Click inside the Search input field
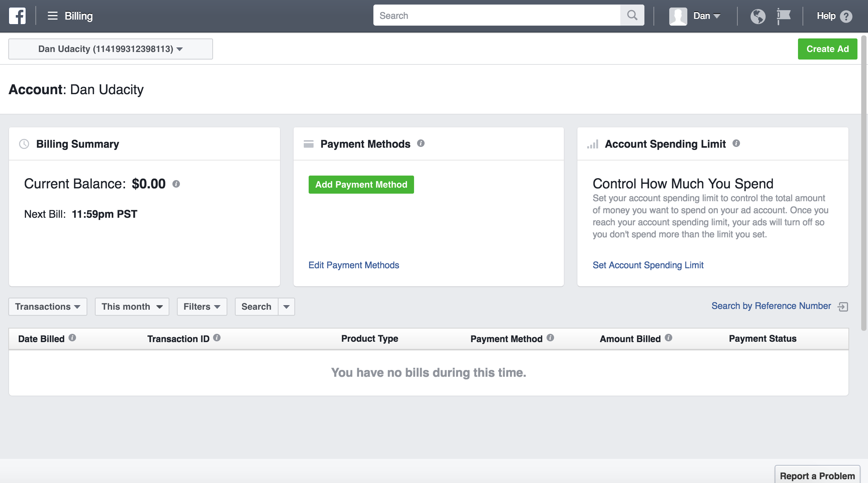Screen dimensions: 868x483 (x=489, y=15)
